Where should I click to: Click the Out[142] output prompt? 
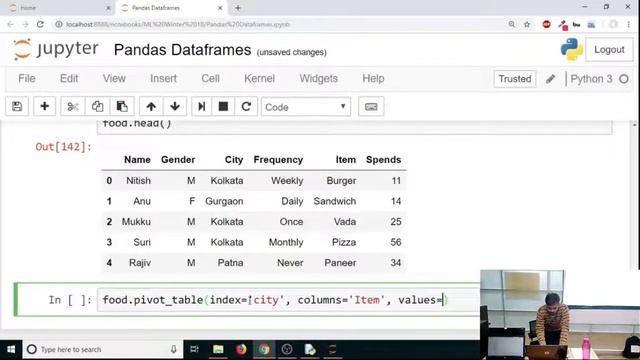(63, 147)
